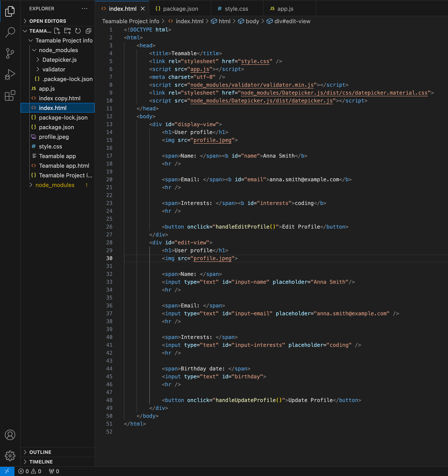Screen dimensions: 448x476
Task: Open the Teamable Project i... JSON file
Action: coord(65,175)
